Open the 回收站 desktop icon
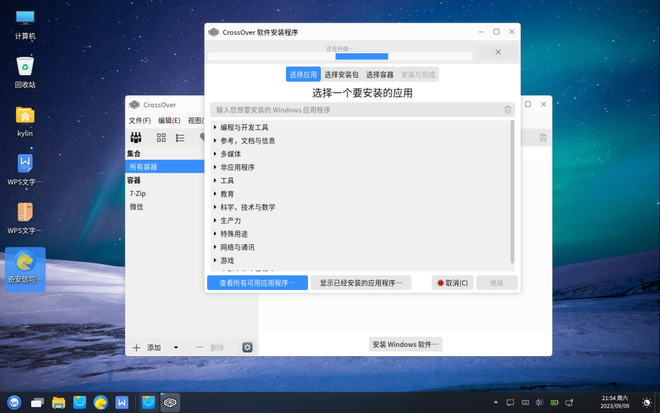 pyautogui.click(x=25, y=72)
